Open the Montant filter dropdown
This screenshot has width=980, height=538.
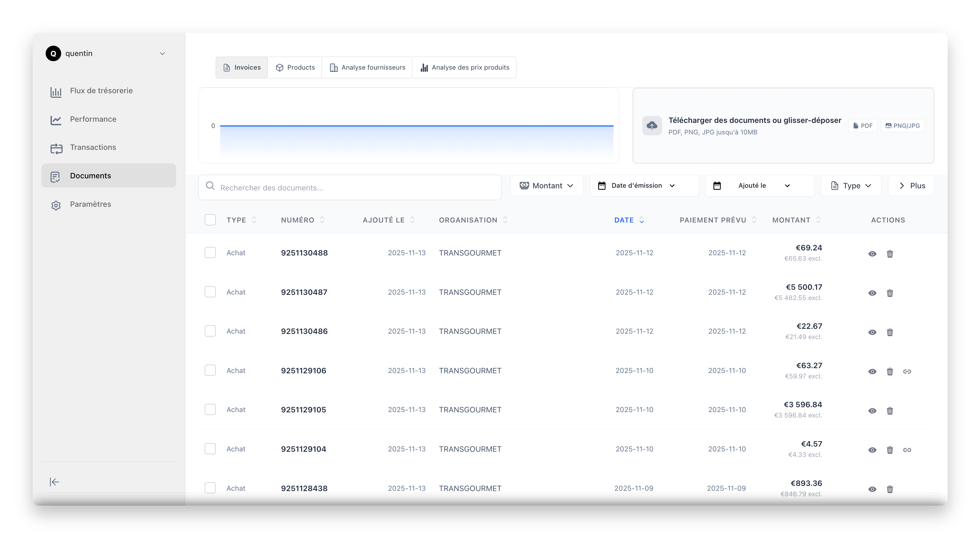click(547, 185)
